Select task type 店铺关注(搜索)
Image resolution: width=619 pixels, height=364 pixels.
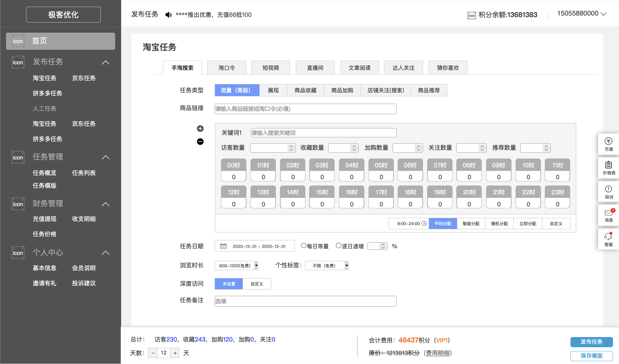(386, 90)
